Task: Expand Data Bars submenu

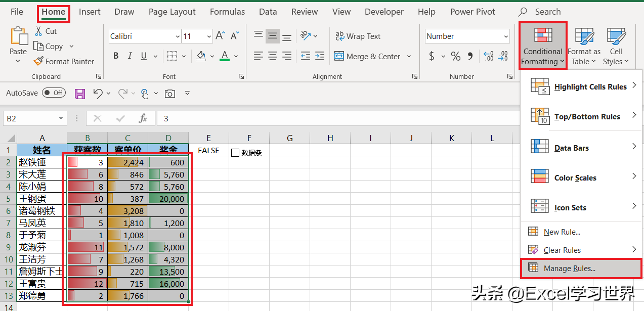Action: (x=581, y=147)
